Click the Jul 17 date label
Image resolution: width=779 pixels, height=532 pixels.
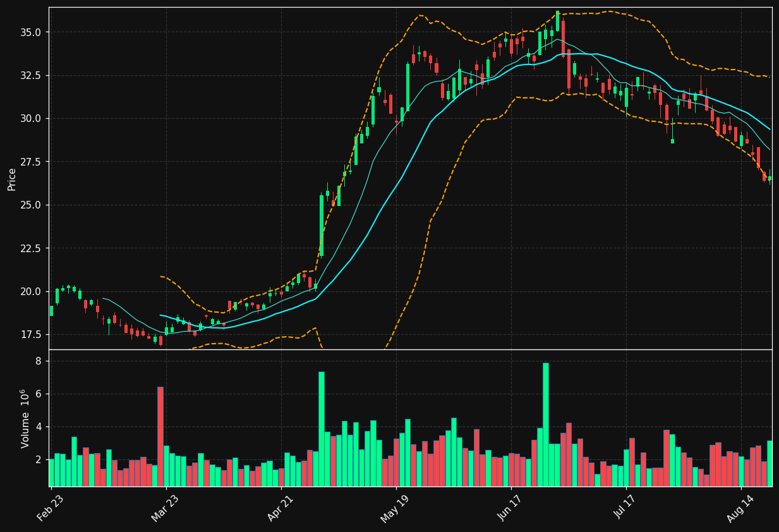(625, 506)
